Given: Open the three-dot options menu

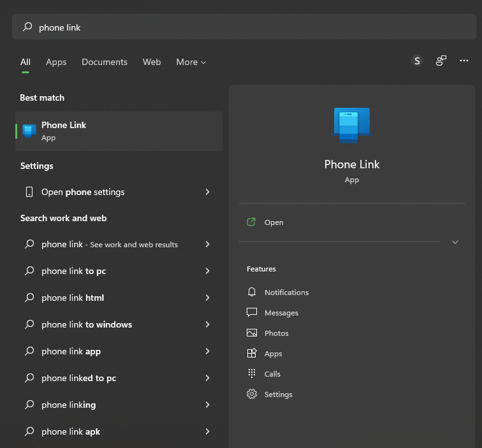Looking at the screenshot, I should [464, 61].
